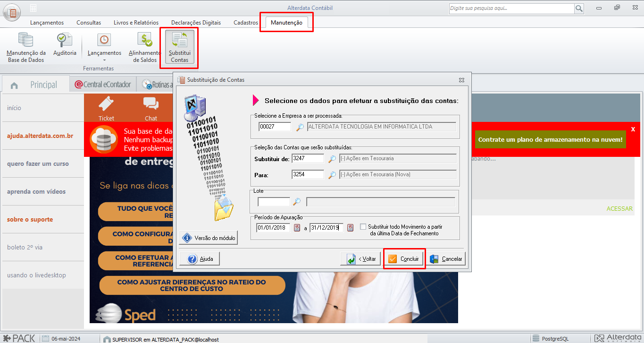Expand the Lançamentos ribbon dropdown
This screenshot has height=343, width=644.
[104, 47]
